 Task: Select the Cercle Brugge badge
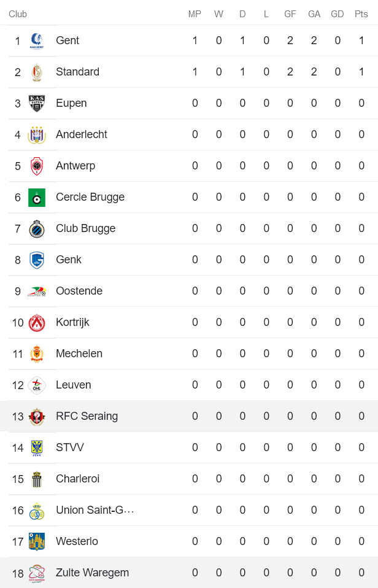36,197
